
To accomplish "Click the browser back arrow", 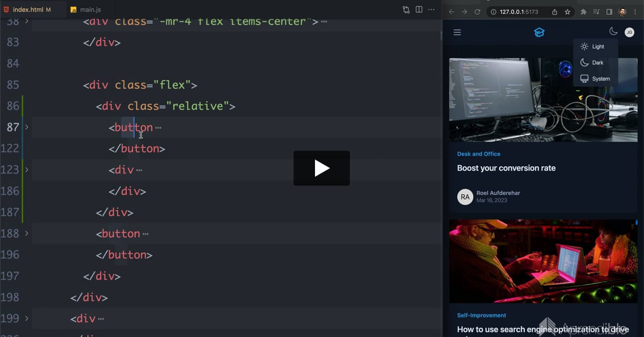I will click(451, 12).
